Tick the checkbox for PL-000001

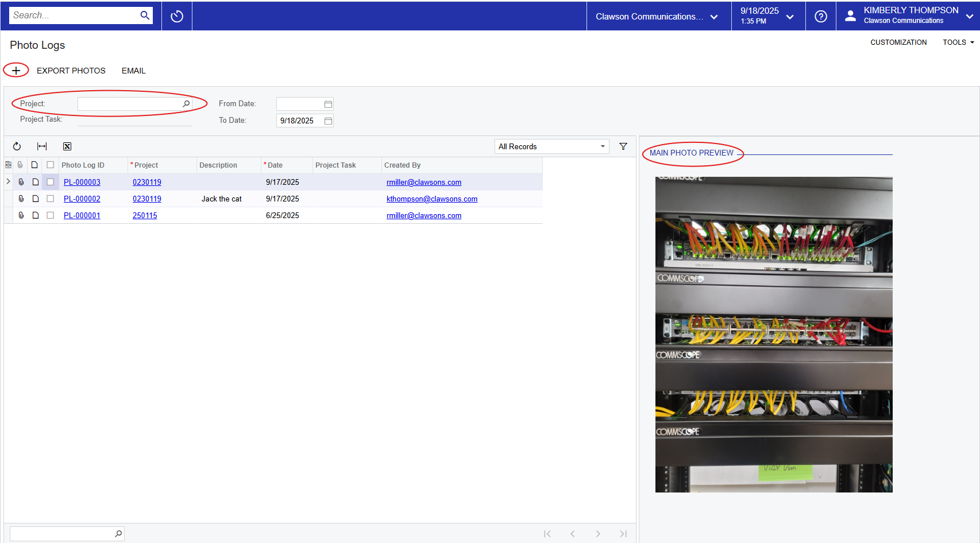point(51,215)
